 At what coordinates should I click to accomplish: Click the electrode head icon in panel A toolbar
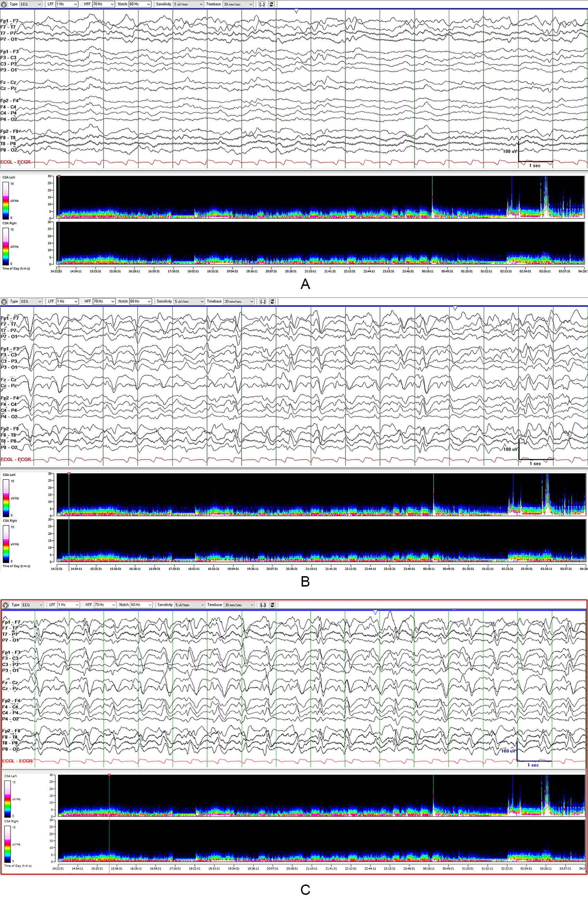[x=4, y=4]
